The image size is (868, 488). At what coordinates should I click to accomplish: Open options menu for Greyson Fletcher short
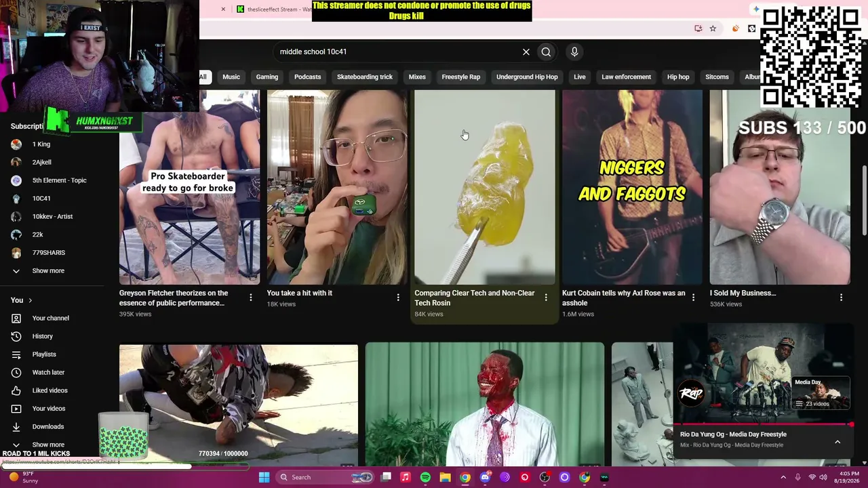[250, 298]
